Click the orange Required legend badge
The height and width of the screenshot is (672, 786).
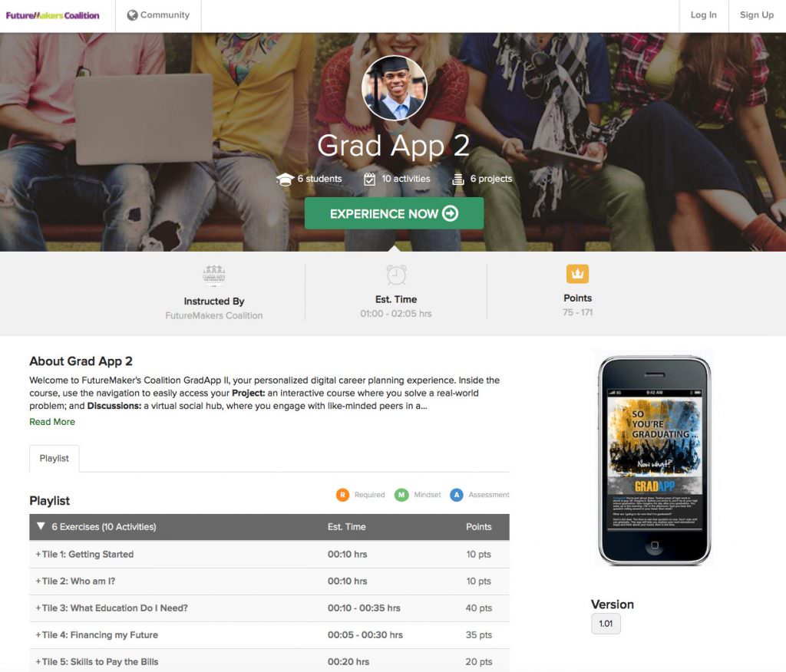(x=343, y=495)
